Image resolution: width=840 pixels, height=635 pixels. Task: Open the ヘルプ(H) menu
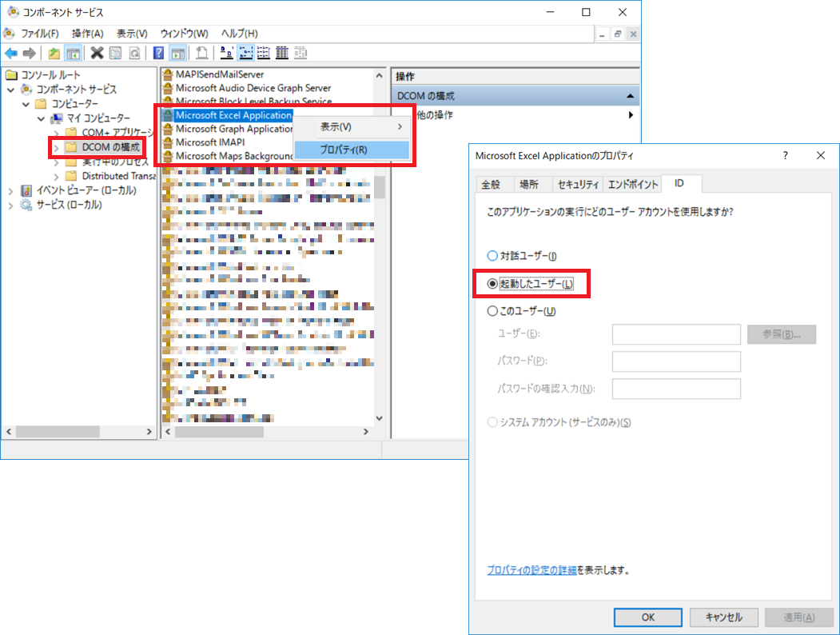(240, 34)
